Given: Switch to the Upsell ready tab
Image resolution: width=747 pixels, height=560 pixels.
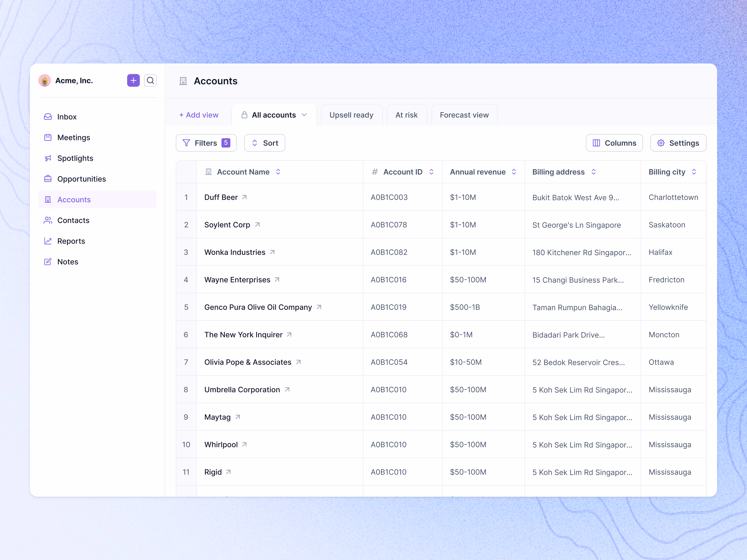Looking at the screenshot, I should 352,115.
